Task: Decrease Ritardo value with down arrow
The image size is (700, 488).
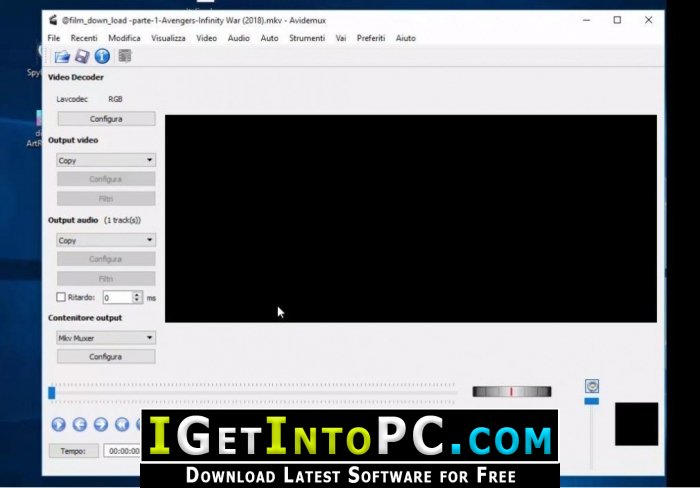Action: tap(138, 300)
